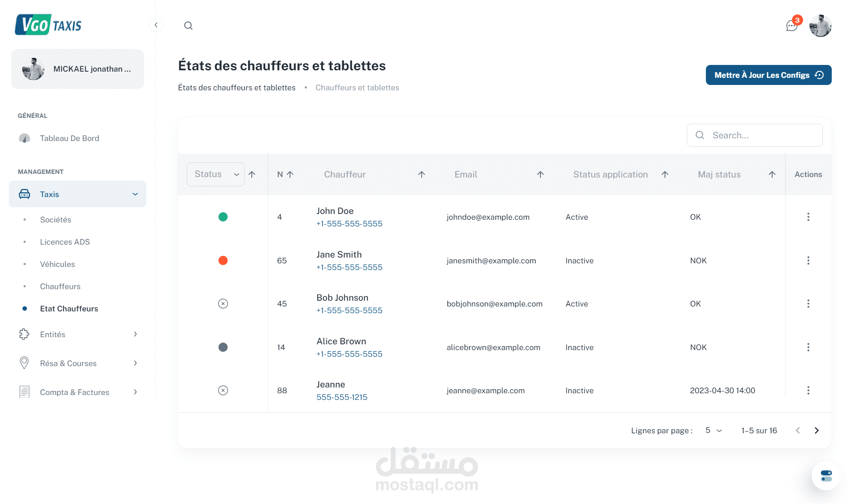Open Véhicules in the sidebar

57,264
